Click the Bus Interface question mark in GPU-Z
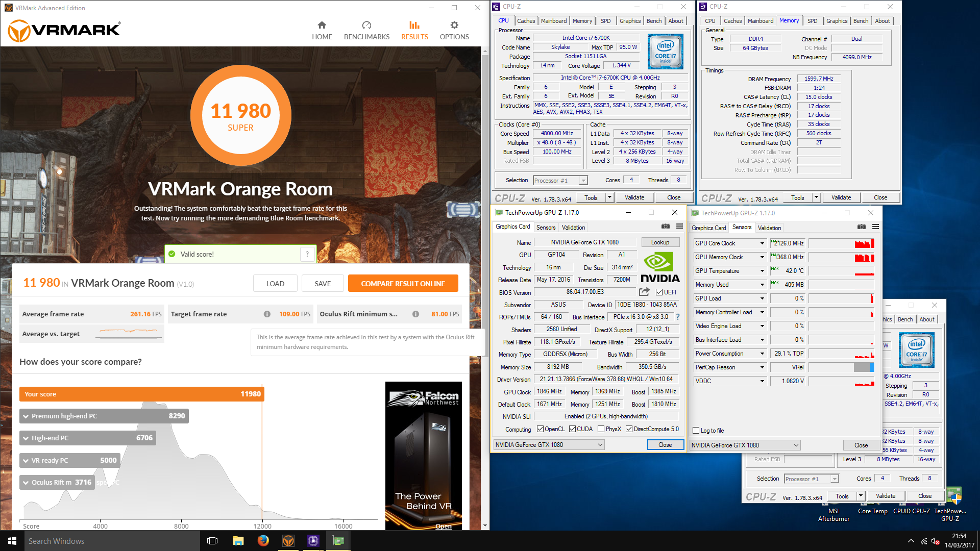The height and width of the screenshot is (551, 980). 678,317
